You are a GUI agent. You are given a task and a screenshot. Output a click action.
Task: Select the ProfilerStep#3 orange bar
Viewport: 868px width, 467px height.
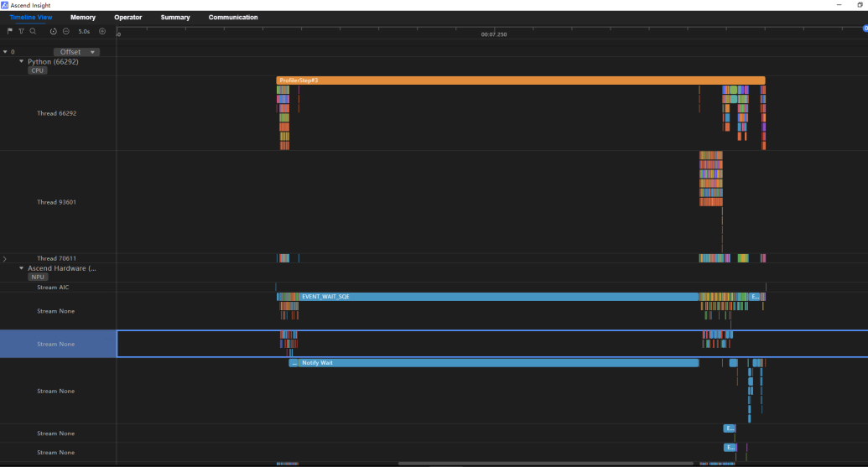pyautogui.click(x=520, y=80)
